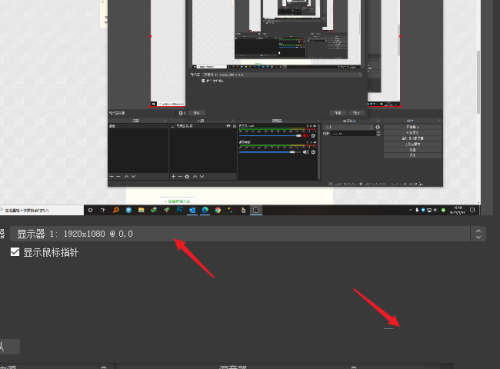
Task: Click the preview area's vertical scrollbar
Action: point(478,82)
